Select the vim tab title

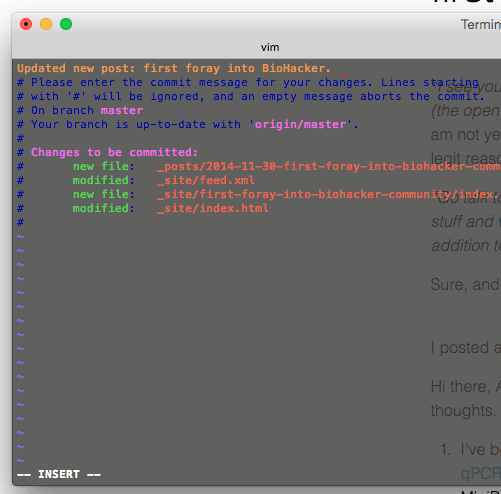[270, 47]
